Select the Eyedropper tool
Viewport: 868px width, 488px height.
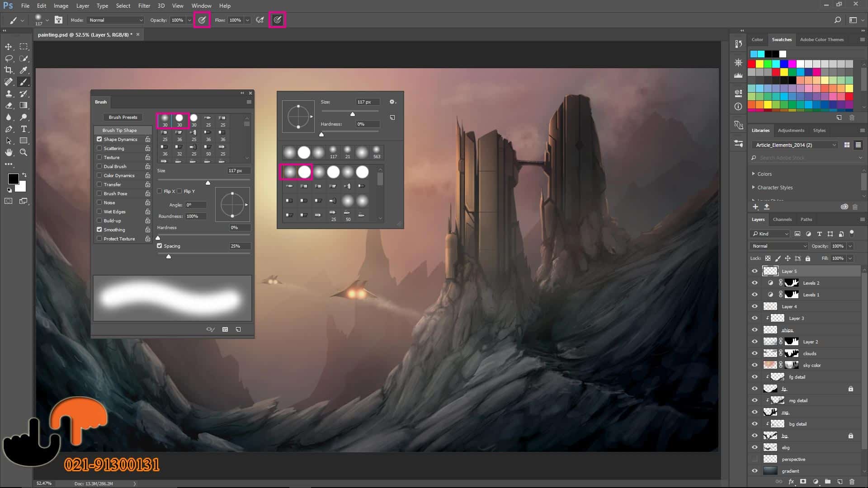tap(24, 70)
